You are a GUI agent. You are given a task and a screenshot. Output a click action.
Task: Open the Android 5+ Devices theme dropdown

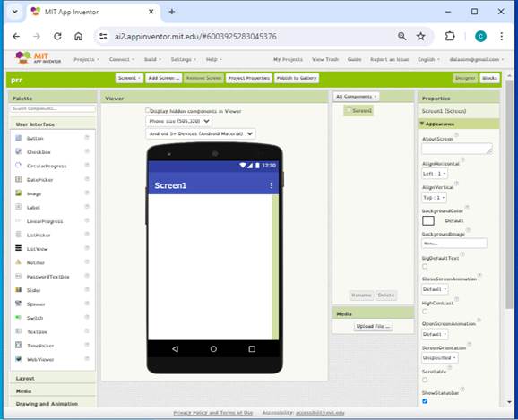coord(200,133)
